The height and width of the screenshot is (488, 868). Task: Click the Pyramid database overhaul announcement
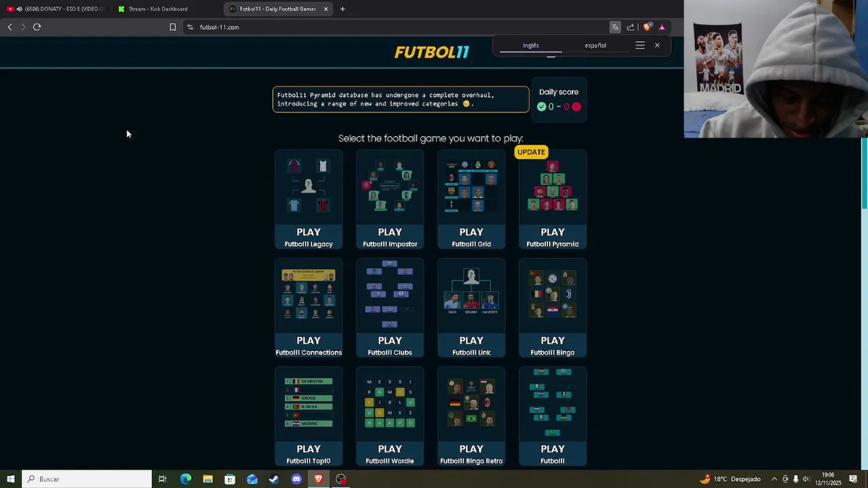[401, 100]
